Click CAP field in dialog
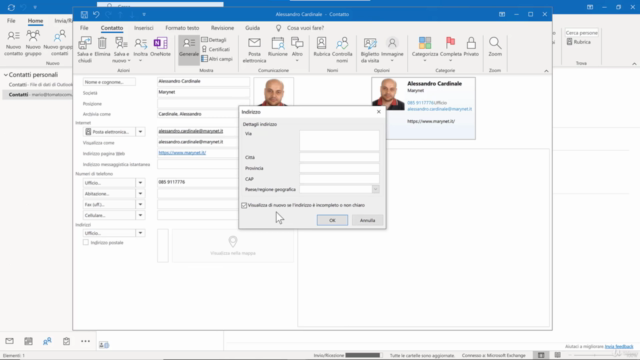The width and height of the screenshot is (640, 360). (x=339, y=179)
